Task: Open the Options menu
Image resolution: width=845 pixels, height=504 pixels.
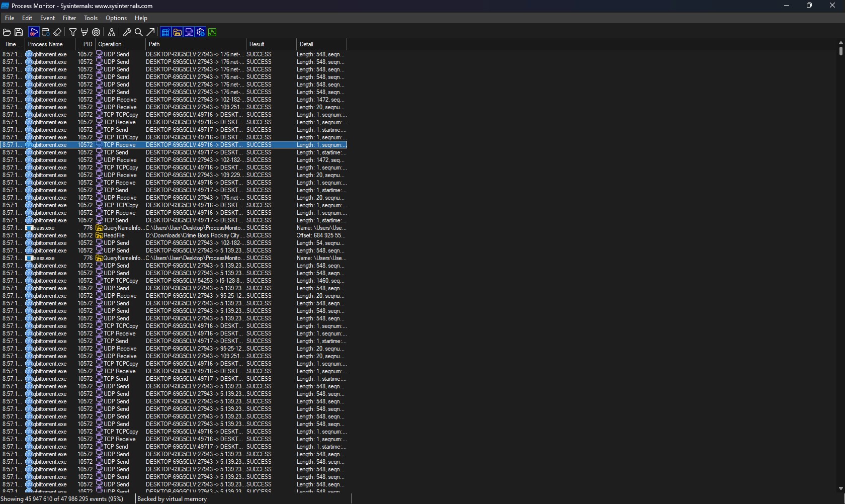Action: click(x=116, y=18)
